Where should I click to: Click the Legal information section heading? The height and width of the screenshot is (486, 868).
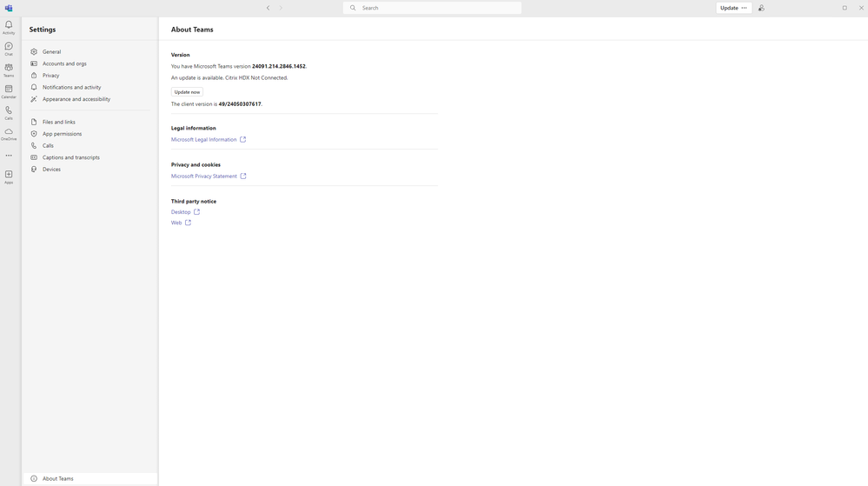point(193,128)
